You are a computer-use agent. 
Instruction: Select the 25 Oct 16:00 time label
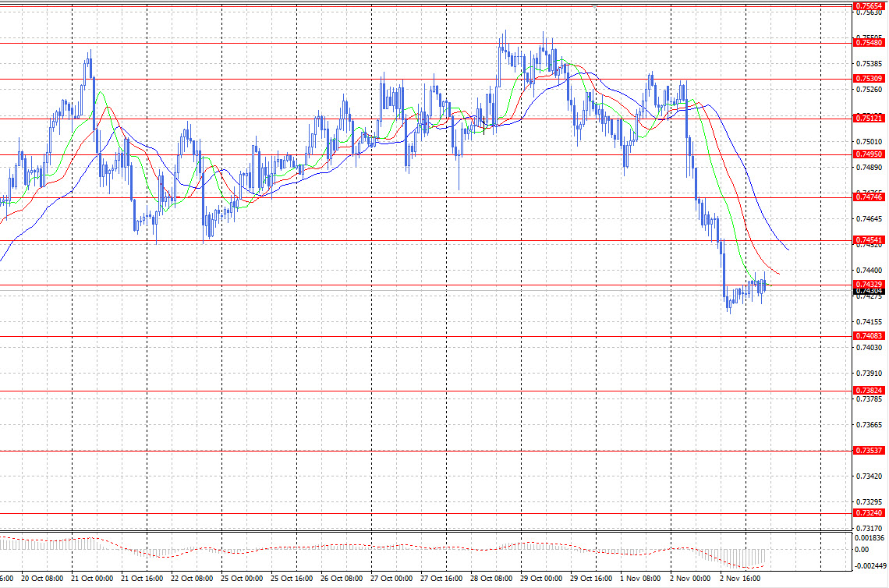pyautogui.click(x=292, y=579)
